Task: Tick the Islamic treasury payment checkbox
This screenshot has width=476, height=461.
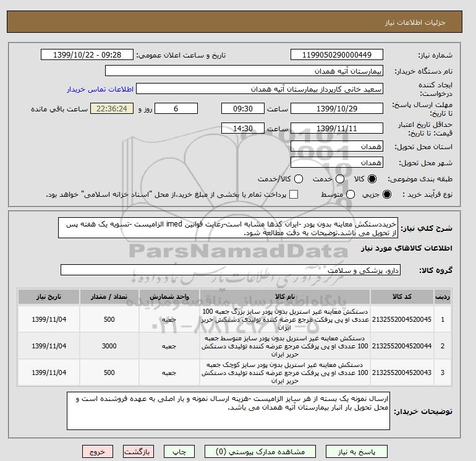Action: click(x=294, y=194)
